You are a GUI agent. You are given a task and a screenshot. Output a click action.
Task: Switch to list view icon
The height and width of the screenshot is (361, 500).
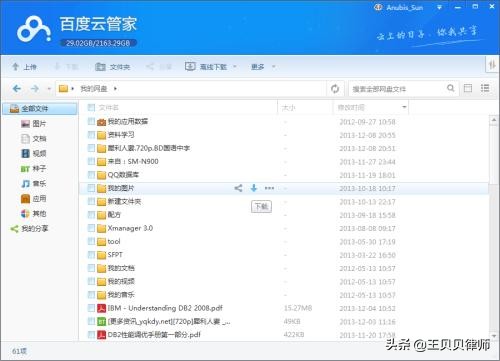485,88
